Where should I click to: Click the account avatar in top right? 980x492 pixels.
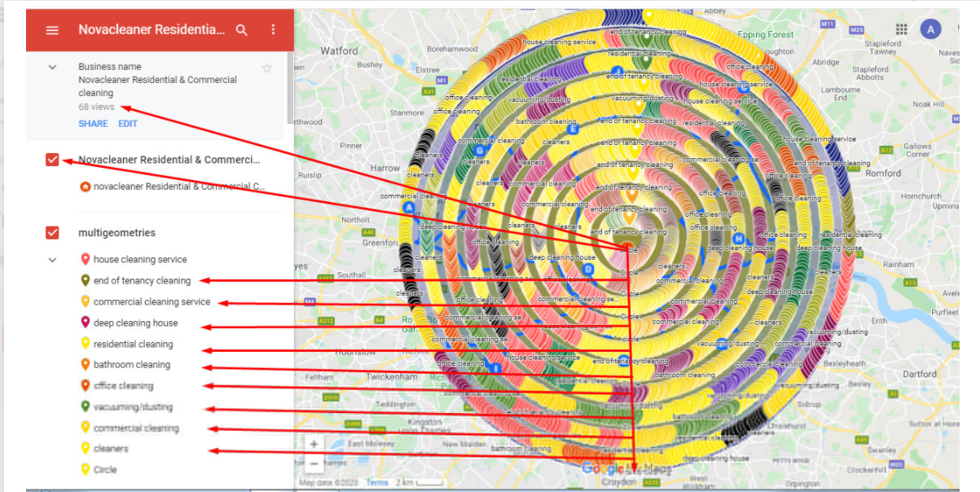930,29
